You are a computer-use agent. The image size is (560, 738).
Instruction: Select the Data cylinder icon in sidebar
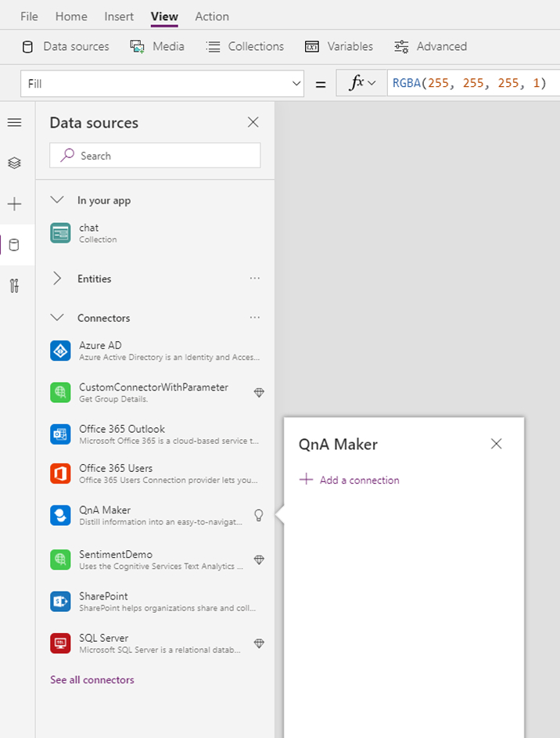click(x=15, y=245)
